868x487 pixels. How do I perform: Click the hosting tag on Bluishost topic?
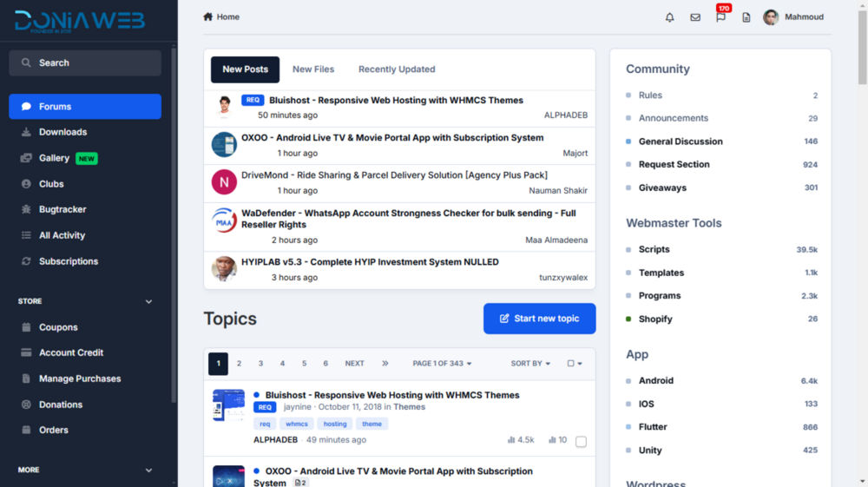[335, 424]
